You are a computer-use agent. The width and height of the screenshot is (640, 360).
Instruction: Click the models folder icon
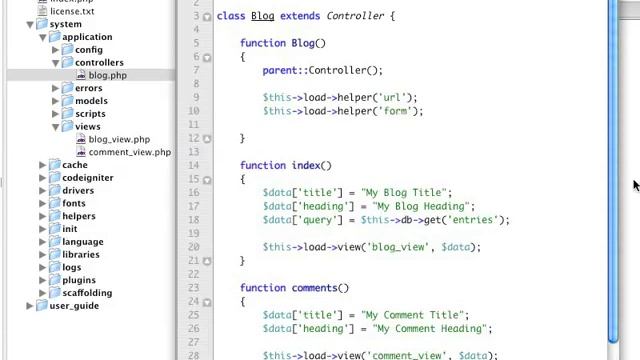point(67,100)
